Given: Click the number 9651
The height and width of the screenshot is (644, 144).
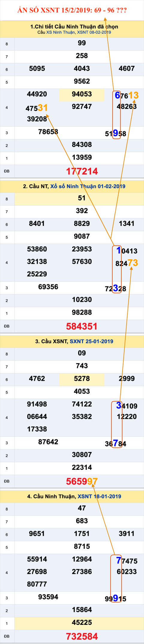Looking at the screenshot, I should (37, 534).
